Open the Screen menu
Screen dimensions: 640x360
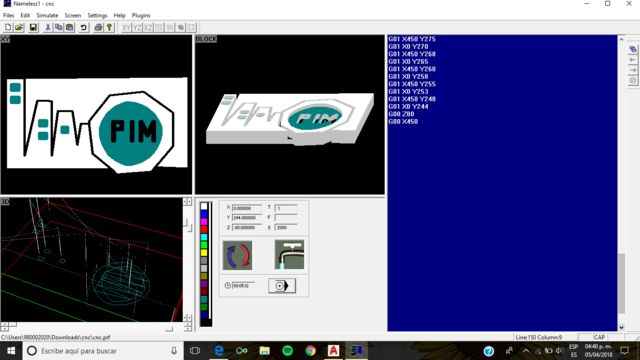point(73,16)
